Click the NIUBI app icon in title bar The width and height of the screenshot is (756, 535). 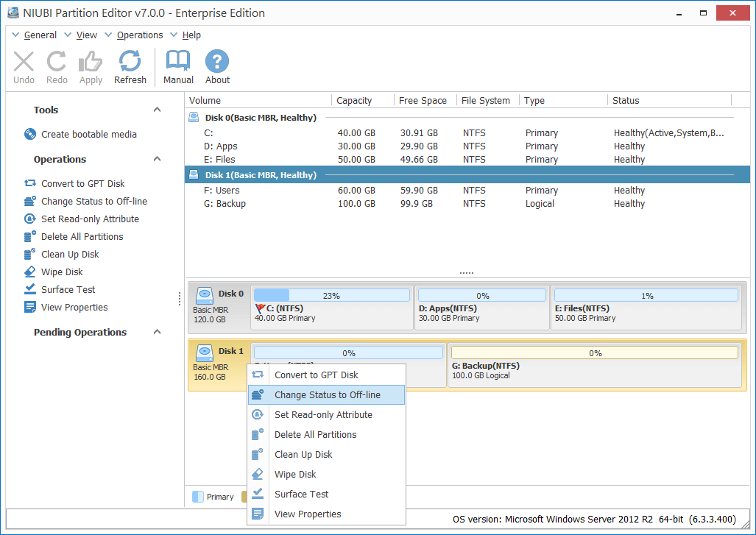click(13, 13)
